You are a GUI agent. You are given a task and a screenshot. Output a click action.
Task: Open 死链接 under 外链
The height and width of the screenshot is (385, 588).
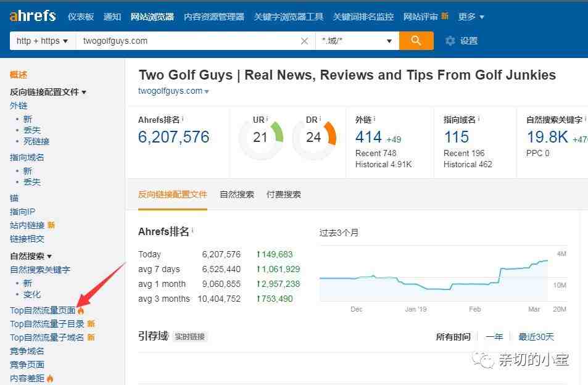36,141
